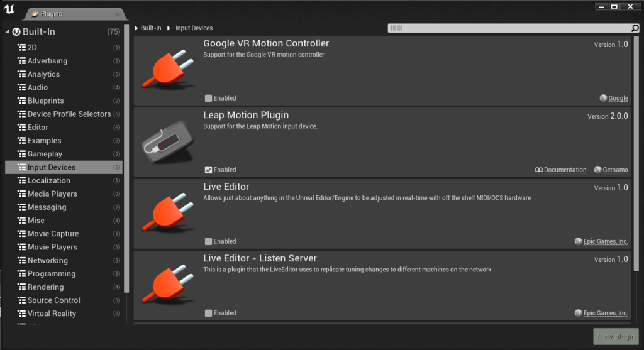
Task: Click the list icon beside Misc
Action: click(22, 221)
